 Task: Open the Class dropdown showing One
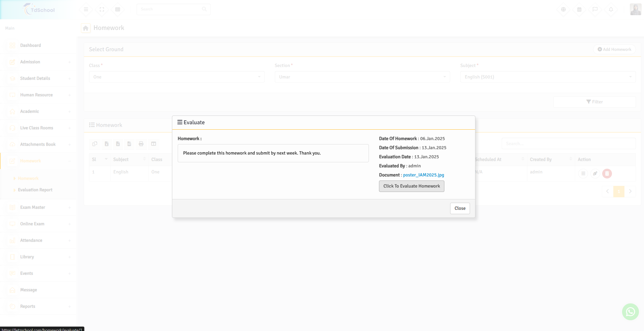pyautogui.click(x=177, y=77)
